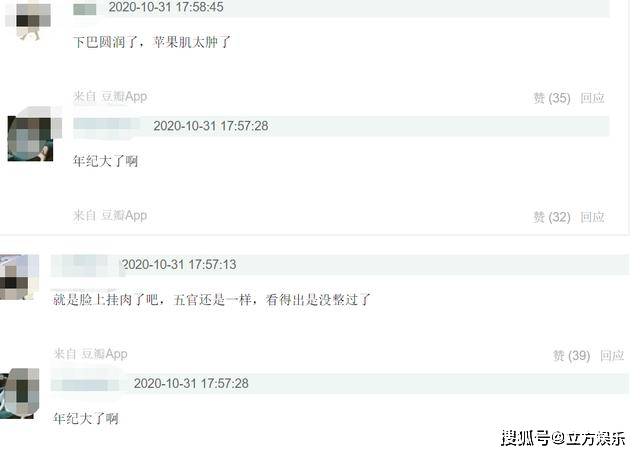Click 来自 豆瓣App under 五官还是一样 comment

[90, 354]
